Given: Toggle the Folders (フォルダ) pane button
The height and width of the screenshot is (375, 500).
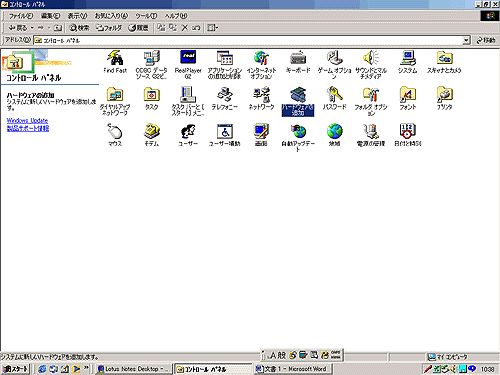Looking at the screenshot, I should tap(109, 28).
